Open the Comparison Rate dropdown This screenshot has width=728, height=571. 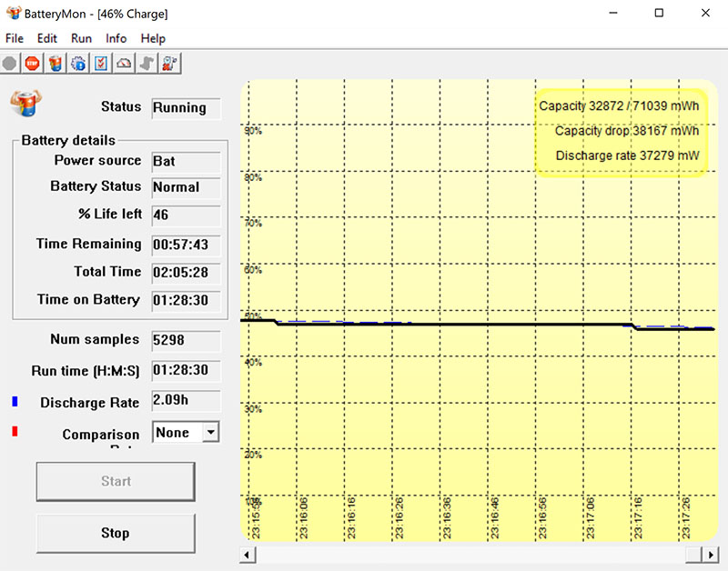click(210, 433)
